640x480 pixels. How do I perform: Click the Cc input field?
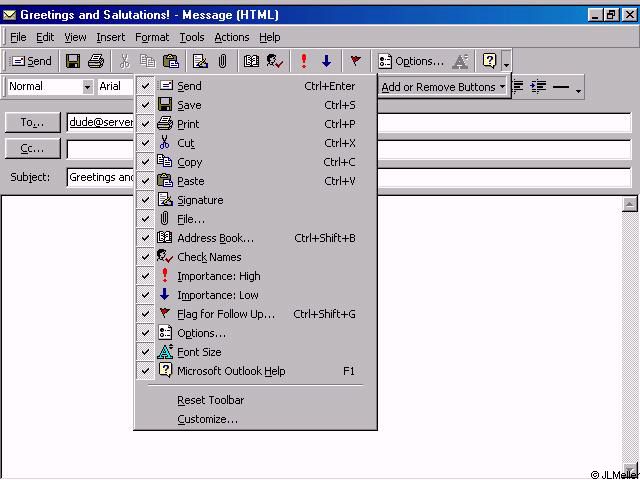(100, 149)
